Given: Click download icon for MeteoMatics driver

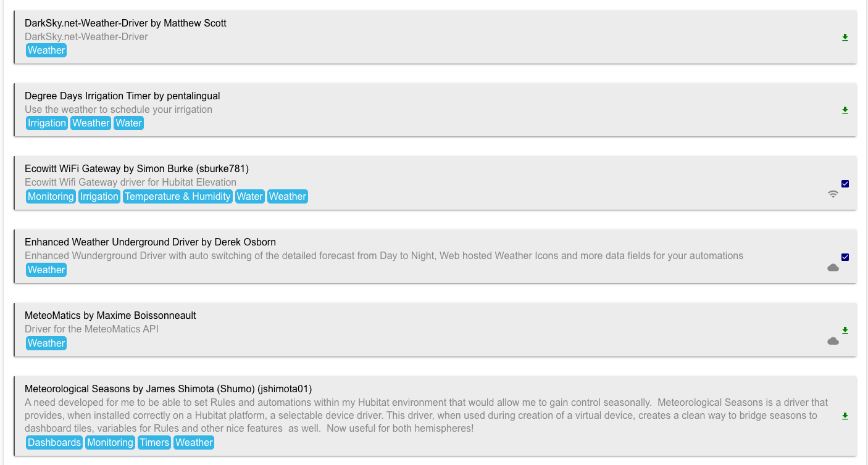Looking at the screenshot, I should point(845,331).
